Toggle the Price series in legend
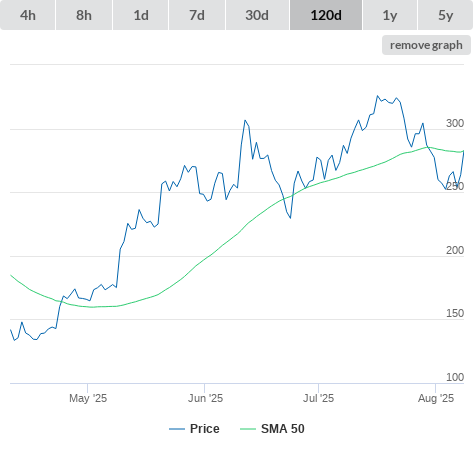Screen dimensions: 474x455 [194, 429]
